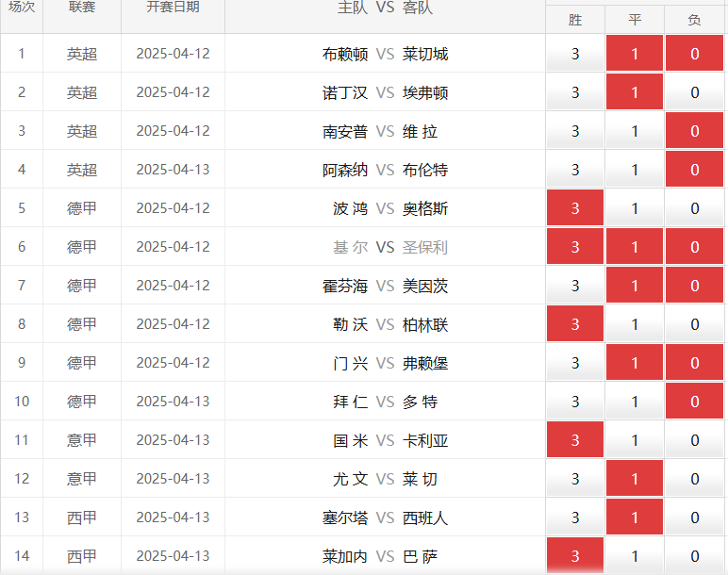The image size is (728, 575).
Task: Click team name 布赖顿
Action: [x=345, y=55]
